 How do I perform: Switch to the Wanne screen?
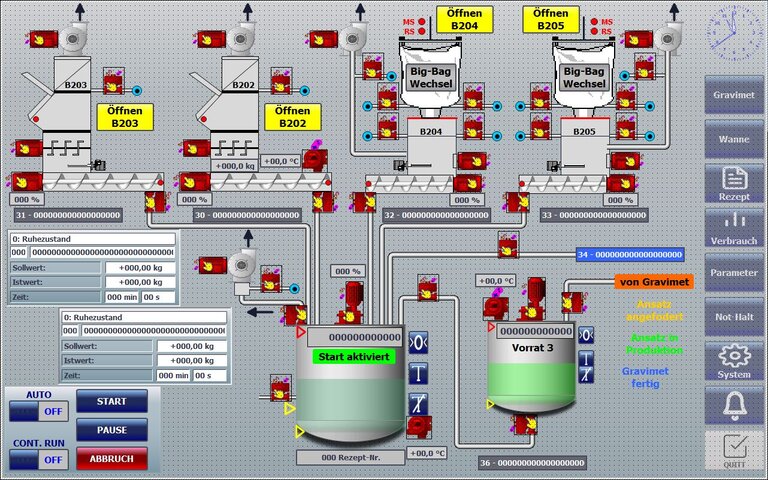(734, 139)
